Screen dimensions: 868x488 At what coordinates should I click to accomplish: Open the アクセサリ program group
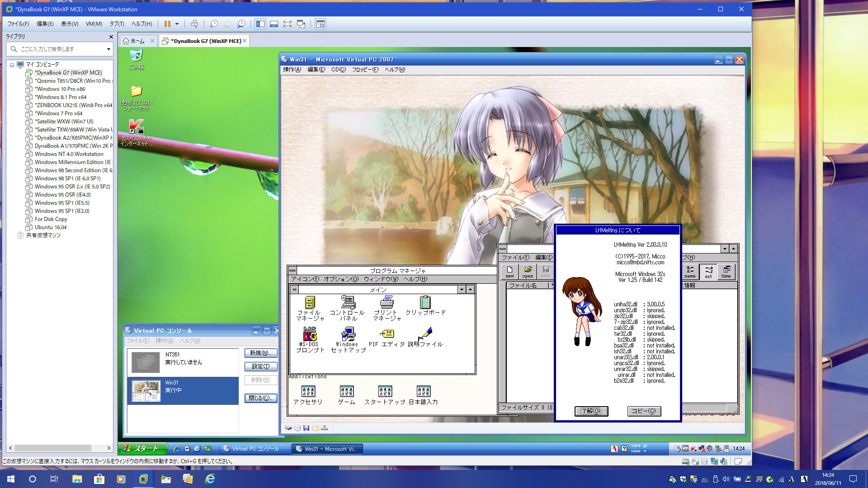coord(308,395)
